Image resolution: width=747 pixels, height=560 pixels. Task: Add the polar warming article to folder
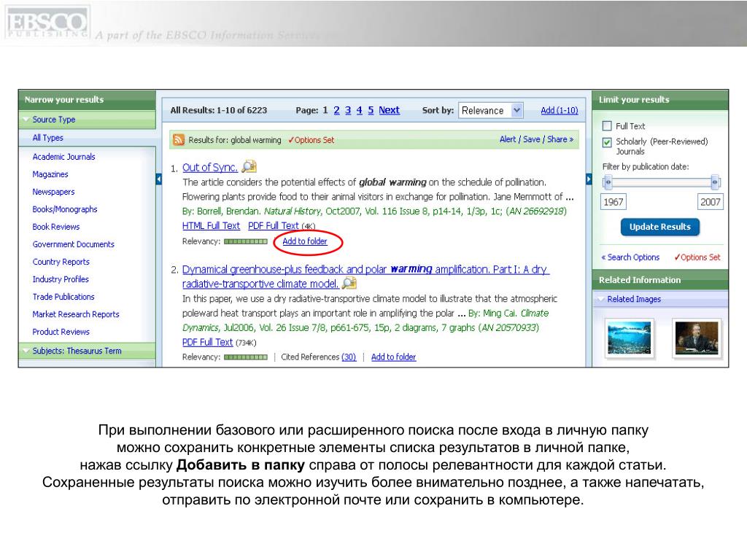(393, 357)
